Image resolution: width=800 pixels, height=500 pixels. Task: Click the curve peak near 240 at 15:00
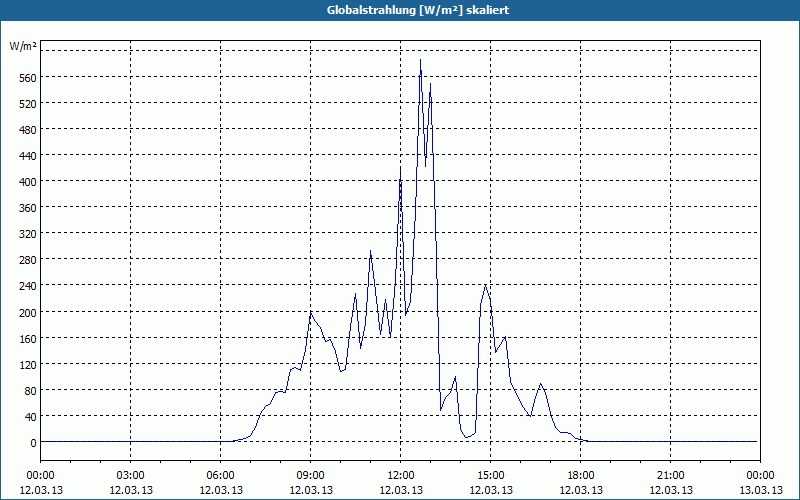[x=485, y=285]
